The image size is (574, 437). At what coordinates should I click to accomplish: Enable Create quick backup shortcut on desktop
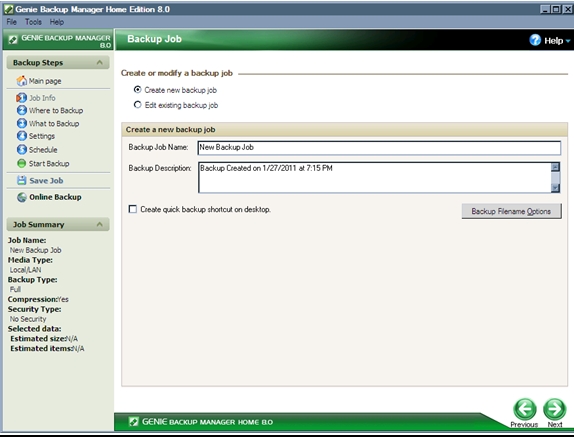[133, 209]
